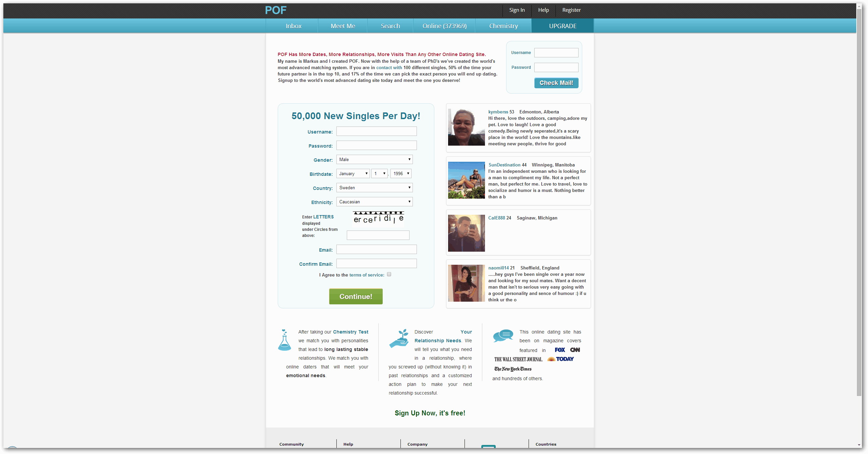The height and width of the screenshot is (454, 868).
Task: Click the TODAY show logo
Action: (x=561, y=359)
